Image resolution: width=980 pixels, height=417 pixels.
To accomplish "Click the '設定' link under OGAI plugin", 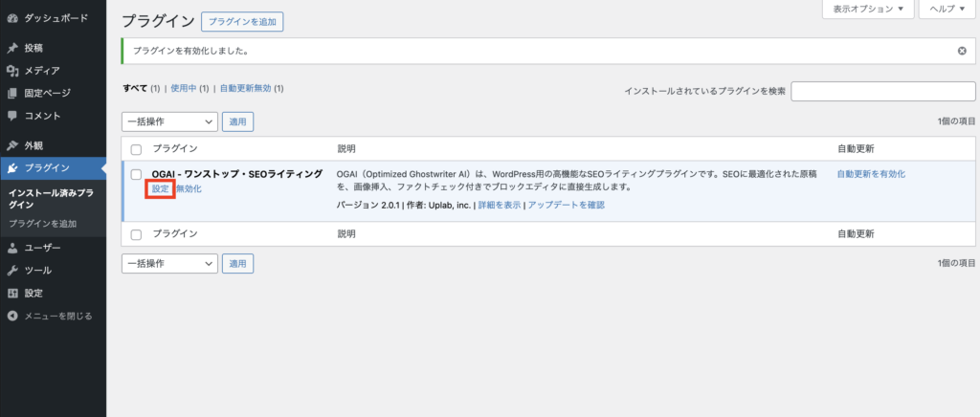I will [x=160, y=189].
